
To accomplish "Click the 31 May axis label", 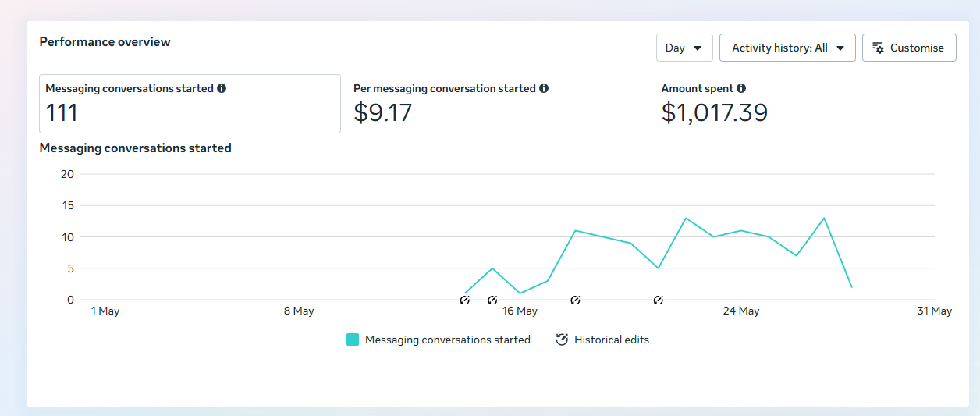I will click(935, 311).
